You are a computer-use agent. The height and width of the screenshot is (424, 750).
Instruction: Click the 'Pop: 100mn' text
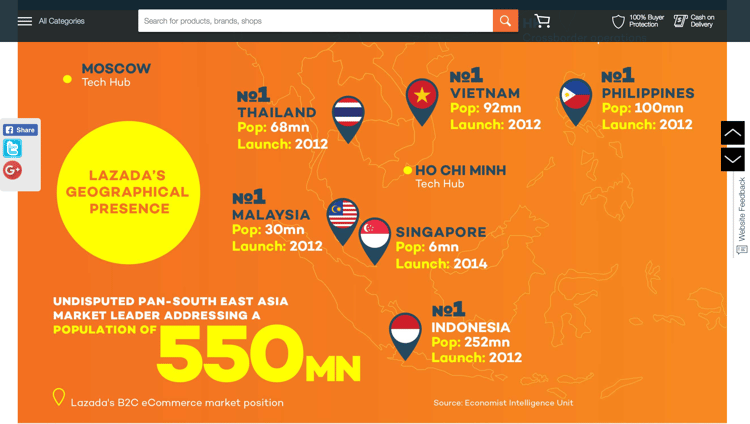click(x=642, y=108)
